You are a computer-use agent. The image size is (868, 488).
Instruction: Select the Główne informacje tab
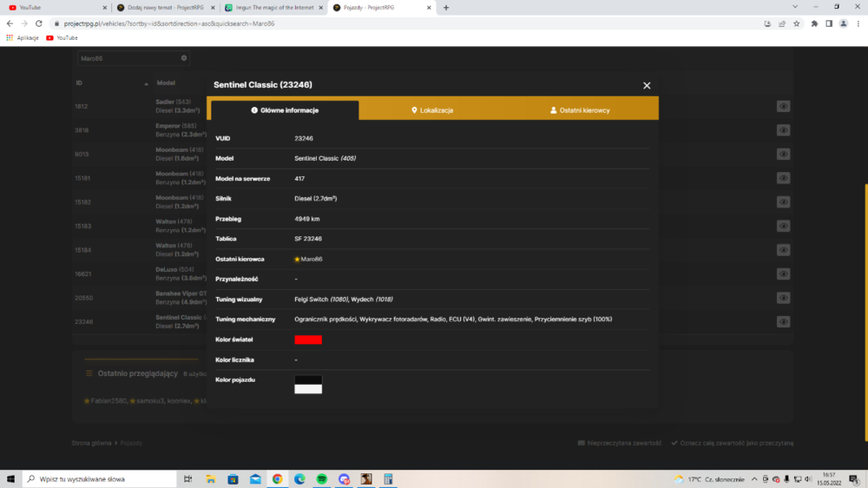pyautogui.click(x=285, y=110)
